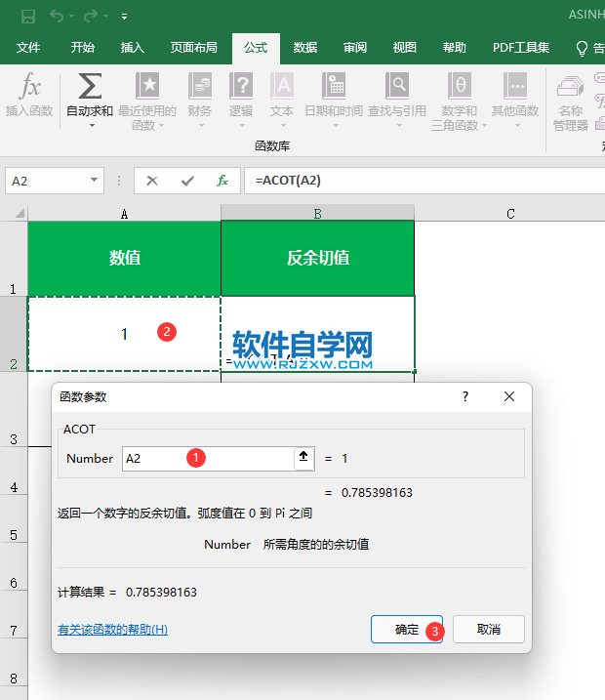Image resolution: width=605 pixels, height=700 pixels.
Task: Switch to the 插入 ribbon tab
Action: [x=132, y=47]
